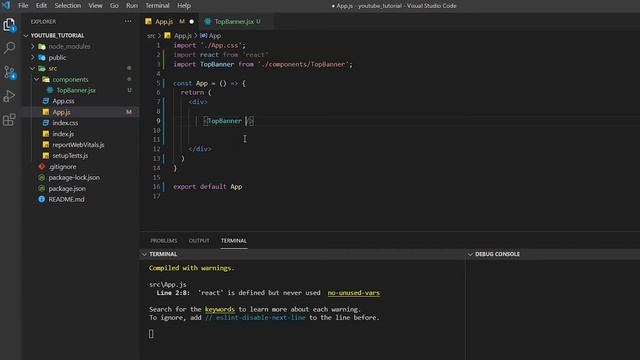The image size is (640, 360).
Task: Click the VS Code logo icon
Action: [6, 5]
